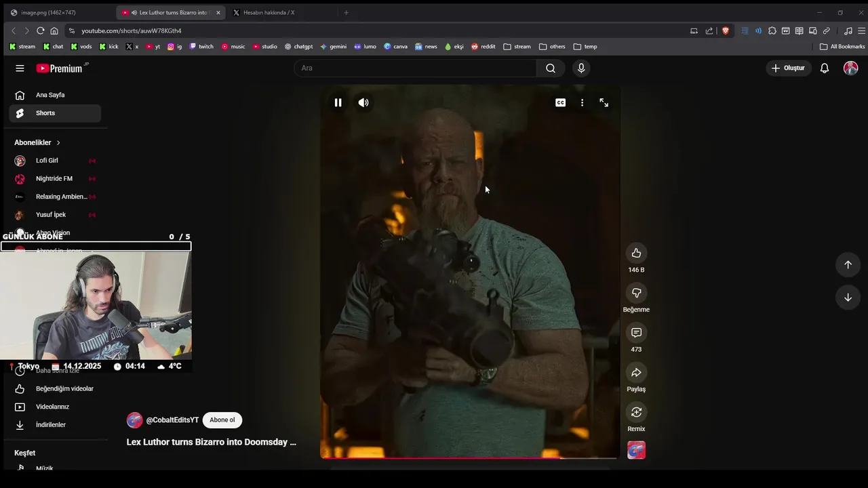868x488 pixels.
Task: Open the others bookmark folder
Action: pyautogui.click(x=552, y=47)
